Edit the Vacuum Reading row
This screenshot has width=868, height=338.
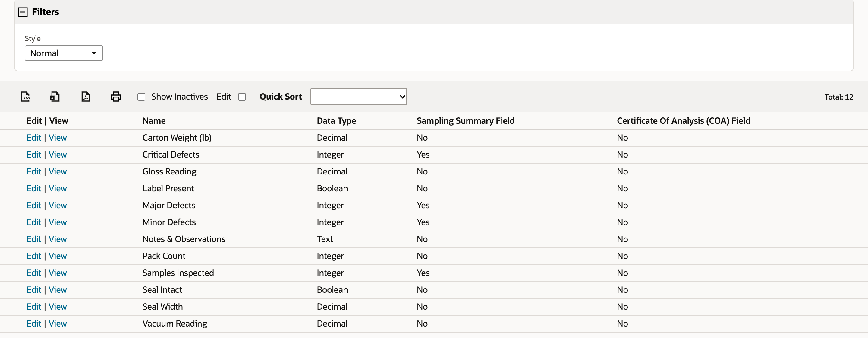coord(34,323)
